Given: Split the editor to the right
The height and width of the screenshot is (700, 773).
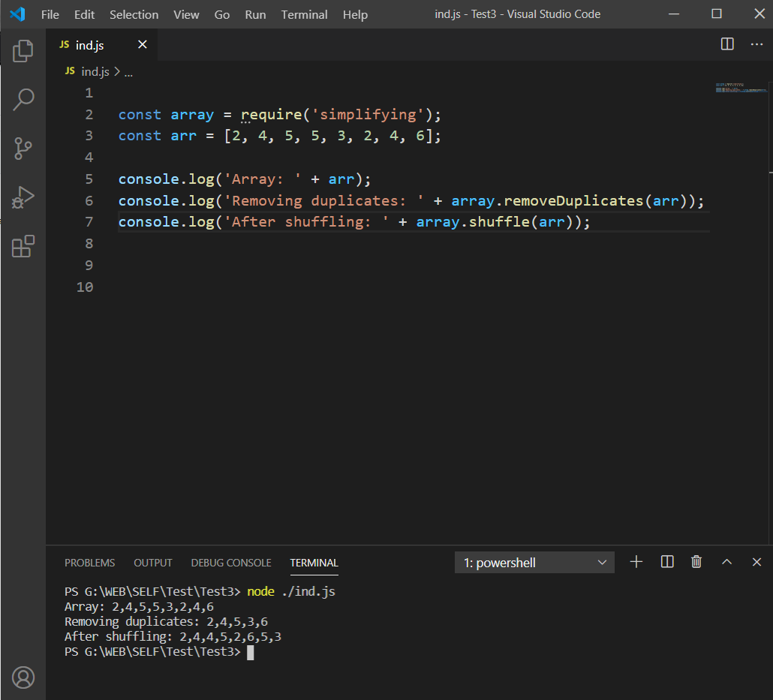Looking at the screenshot, I should (727, 44).
